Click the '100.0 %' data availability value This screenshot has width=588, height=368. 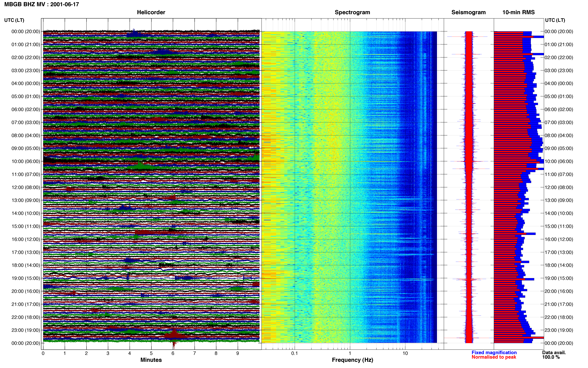coord(551,357)
